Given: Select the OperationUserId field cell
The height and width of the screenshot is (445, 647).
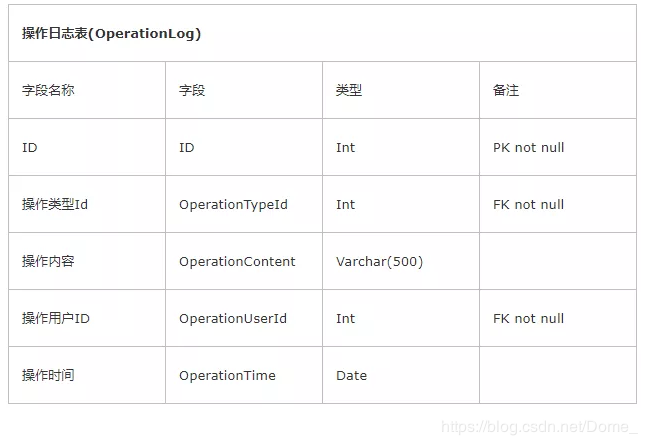Looking at the screenshot, I should pyautogui.click(x=233, y=318).
